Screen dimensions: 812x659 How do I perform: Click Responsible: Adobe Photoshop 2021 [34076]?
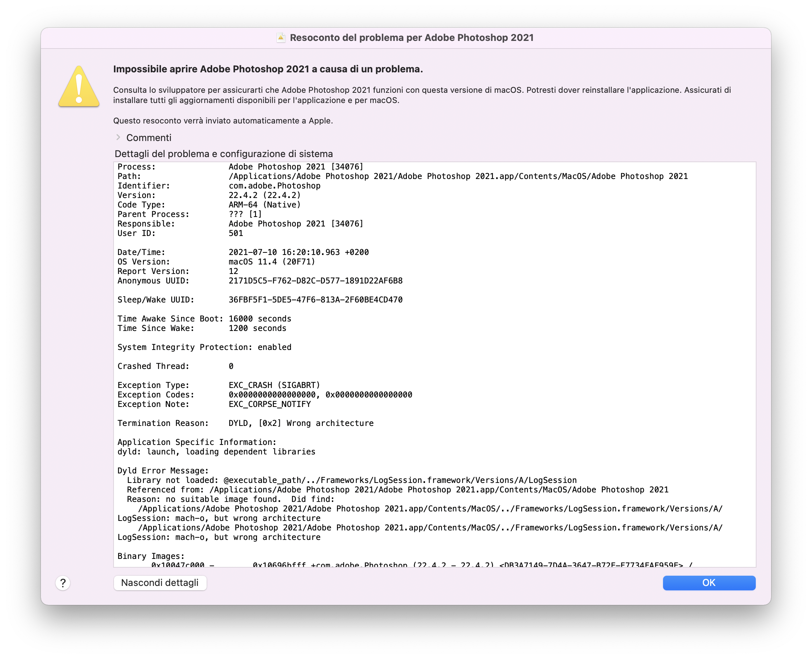[240, 224]
